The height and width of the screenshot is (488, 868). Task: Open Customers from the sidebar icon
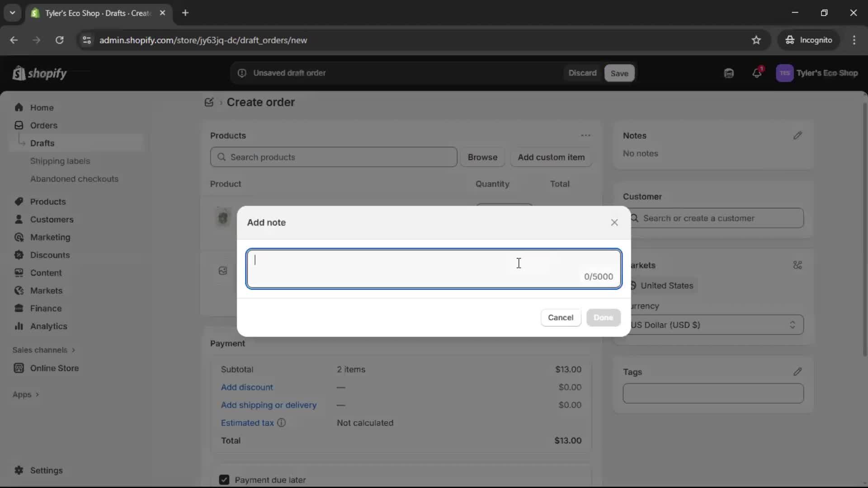[18, 220]
